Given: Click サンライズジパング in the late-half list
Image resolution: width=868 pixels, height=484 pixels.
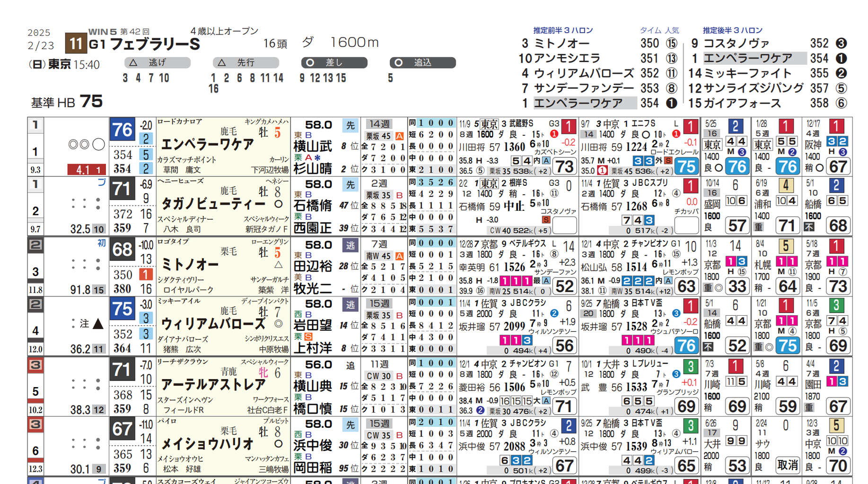Looking at the screenshot, I should [754, 88].
